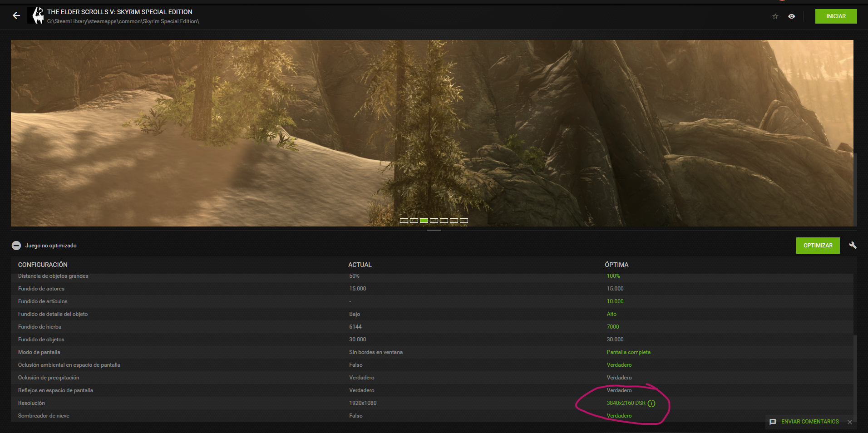
Task: Click the current value '50%'
Action: (354, 276)
